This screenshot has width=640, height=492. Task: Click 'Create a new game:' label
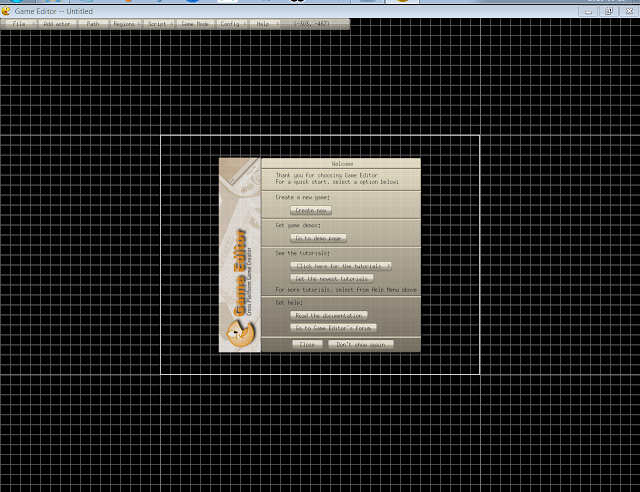tap(302, 197)
